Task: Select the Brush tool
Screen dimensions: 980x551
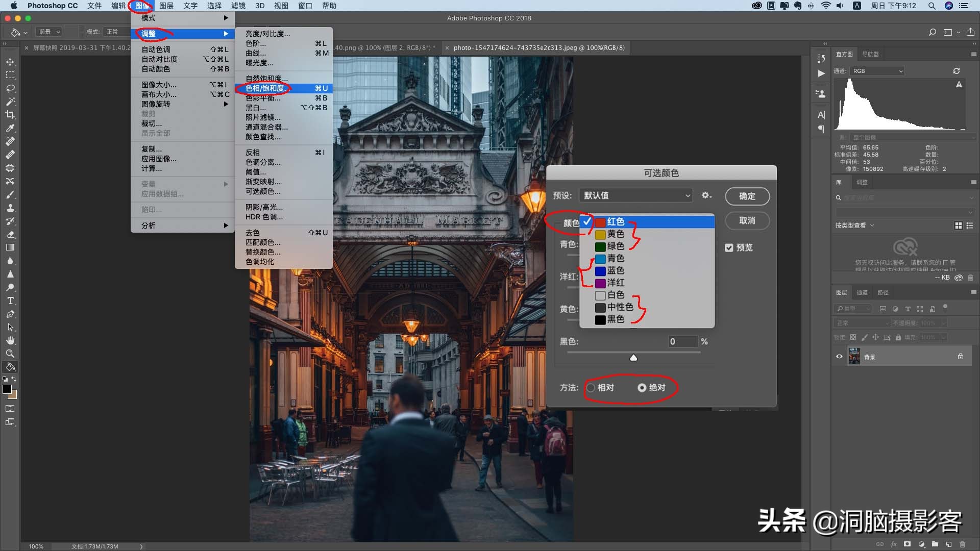Action: pyautogui.click(x=10, y=194)
